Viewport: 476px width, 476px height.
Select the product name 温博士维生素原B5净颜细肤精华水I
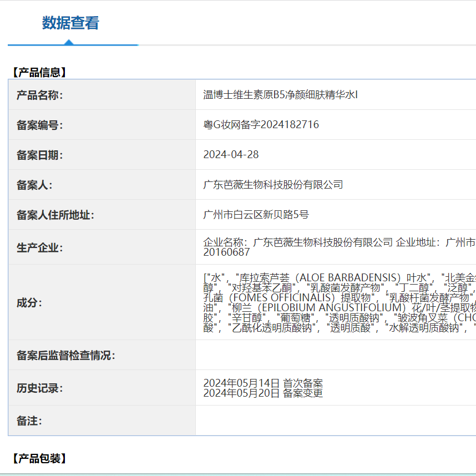276,94
